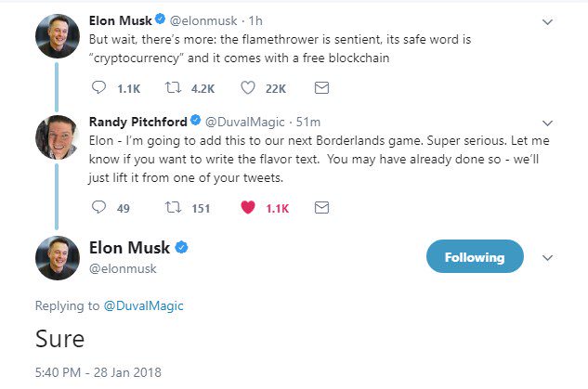Send Elon's tweet via direct message
The image size is (588, 389).
tap(321, 87)
